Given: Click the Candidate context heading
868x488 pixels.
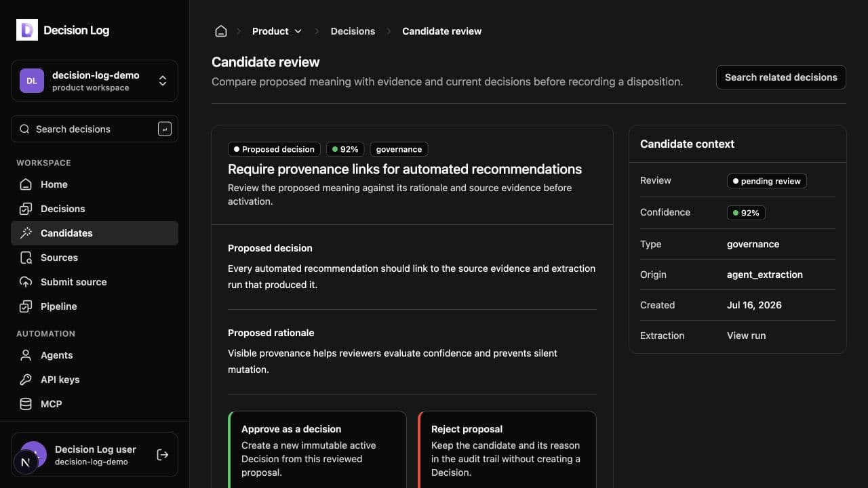Looking at the screenshot, I should 687,144.
